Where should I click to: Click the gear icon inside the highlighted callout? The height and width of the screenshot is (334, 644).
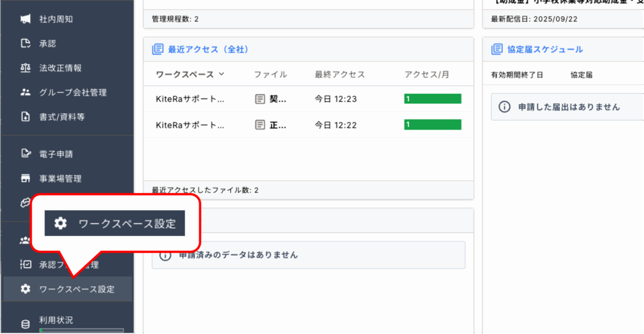click(60, 223)
